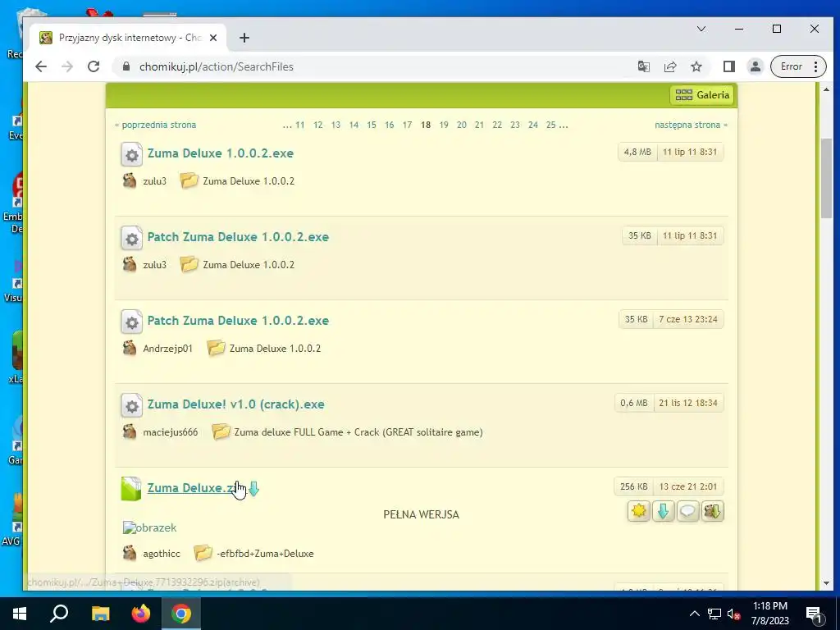Screen dimensions: 840x630
Task: Click blue download arrow action button
Action: 663,511
